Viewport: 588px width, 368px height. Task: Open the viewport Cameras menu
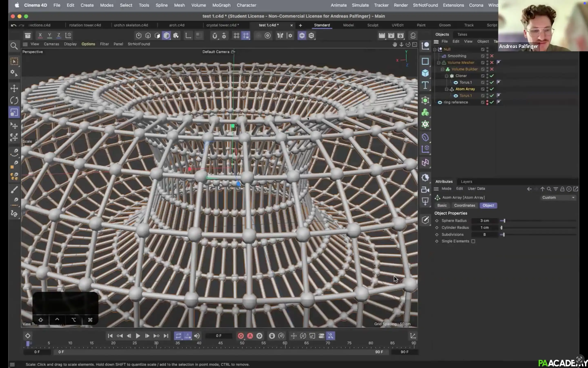(51, 44)
